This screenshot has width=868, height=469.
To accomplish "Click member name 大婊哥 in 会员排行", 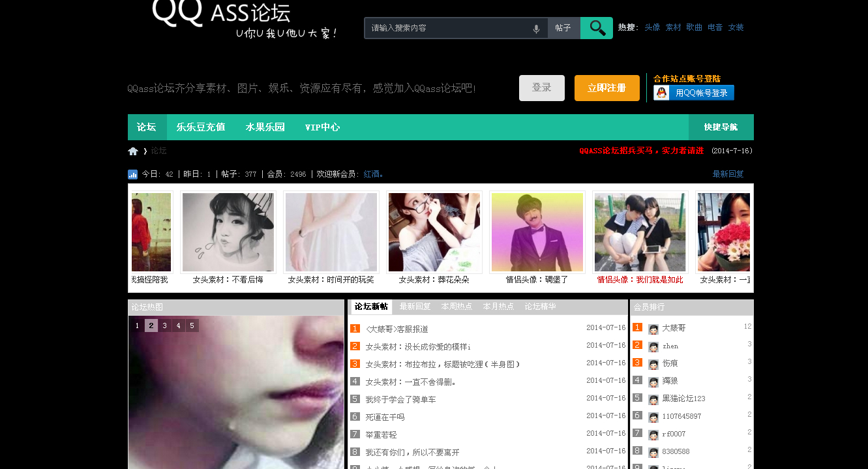I will point(674,328).
